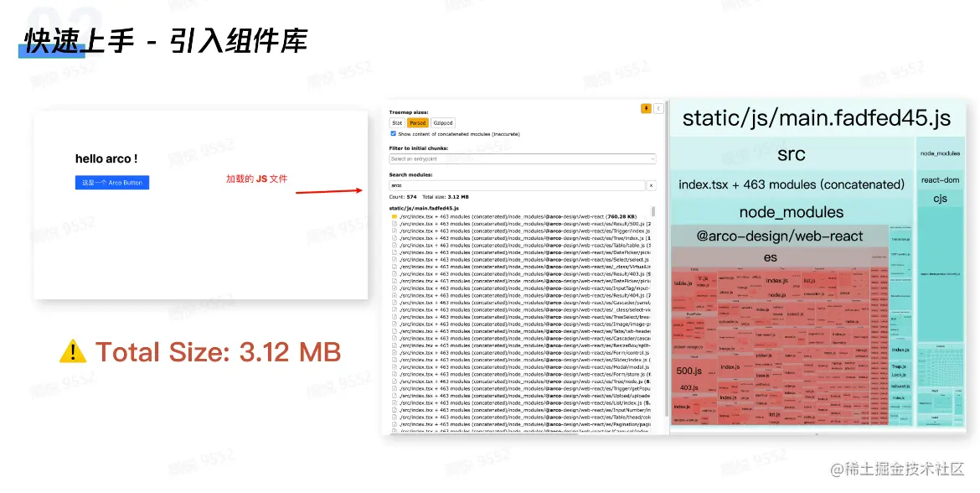Clear the module search with the x button
This screenshot has height=493, width=980.
pos(652,186)
